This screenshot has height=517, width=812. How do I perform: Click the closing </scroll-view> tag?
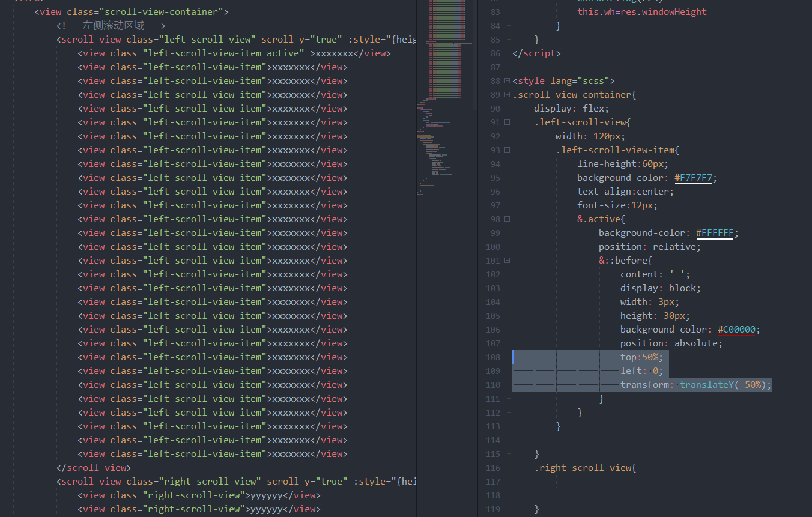(x=94, y=468)
